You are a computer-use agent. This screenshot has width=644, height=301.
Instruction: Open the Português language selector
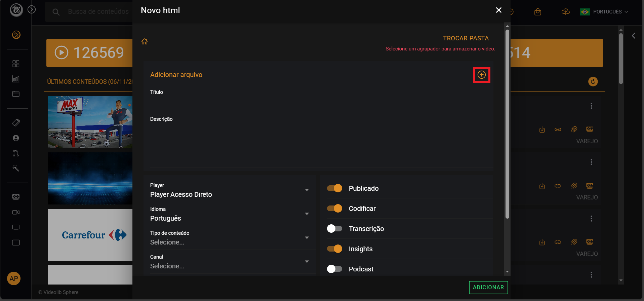(x=604, y=12)
